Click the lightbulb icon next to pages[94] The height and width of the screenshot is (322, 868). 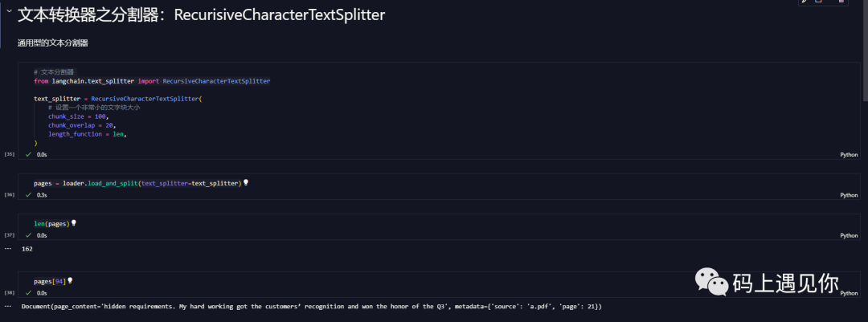pyautogui.click(x=71, y=280)
